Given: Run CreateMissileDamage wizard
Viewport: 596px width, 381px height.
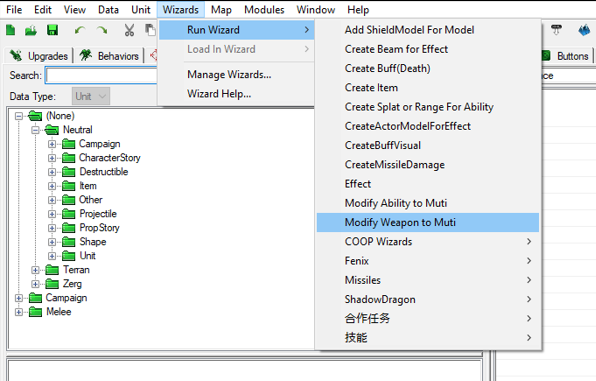Looking at the screenshot, I should [x=428, y=165].
